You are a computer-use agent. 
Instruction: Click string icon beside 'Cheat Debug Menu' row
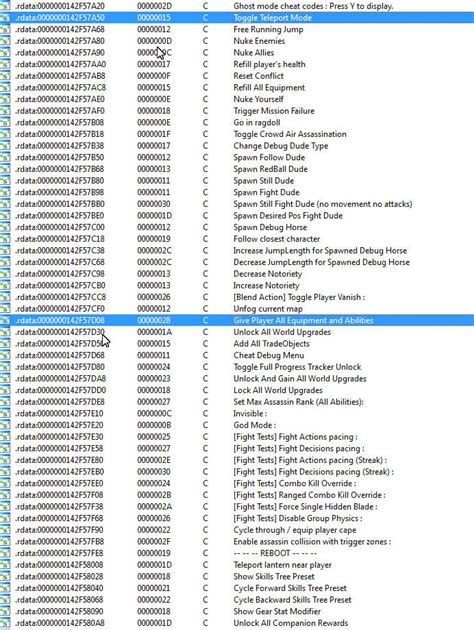[x=5, y=356]
